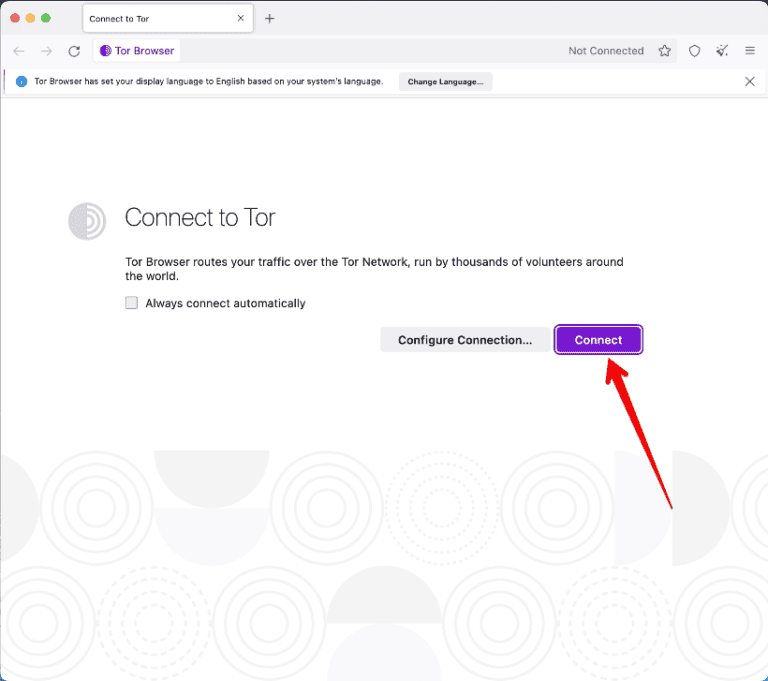Click the Not Connected status label

tap(606, 51)
